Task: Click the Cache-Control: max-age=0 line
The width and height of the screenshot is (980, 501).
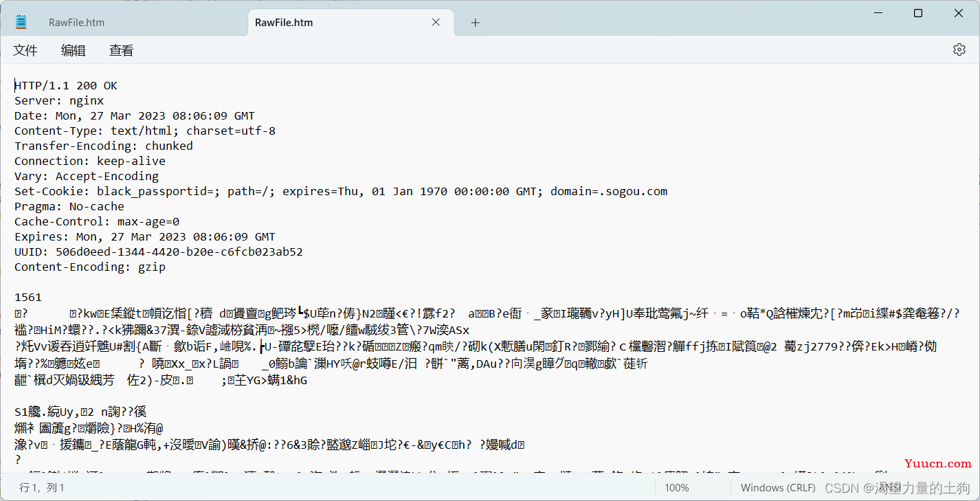Action: coord(97,221)
